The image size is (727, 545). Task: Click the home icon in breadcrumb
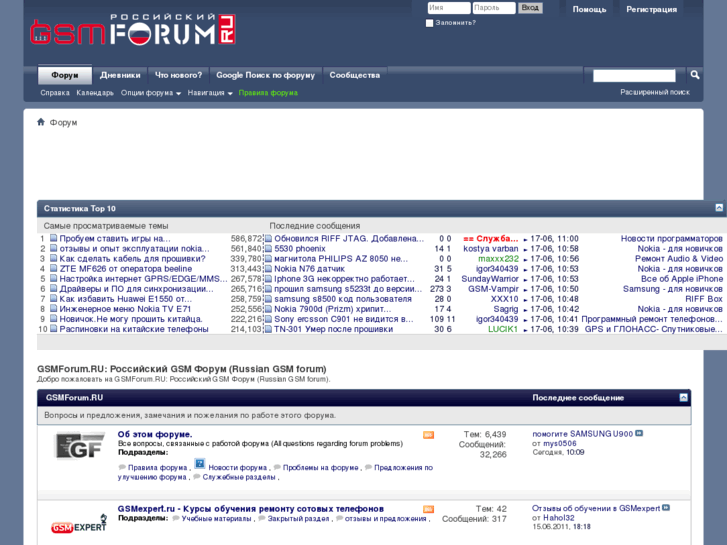point(41,122)
